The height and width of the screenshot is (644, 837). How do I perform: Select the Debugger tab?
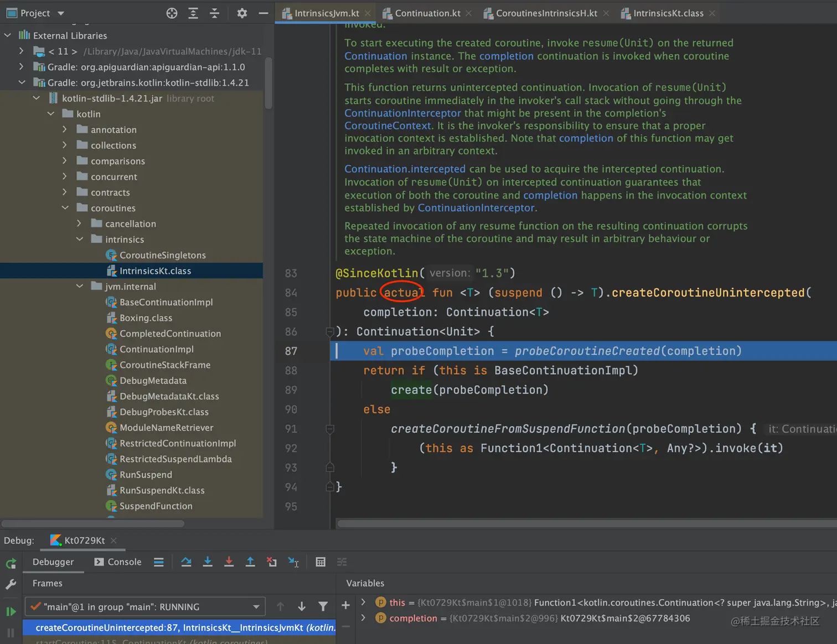[53, 562]
